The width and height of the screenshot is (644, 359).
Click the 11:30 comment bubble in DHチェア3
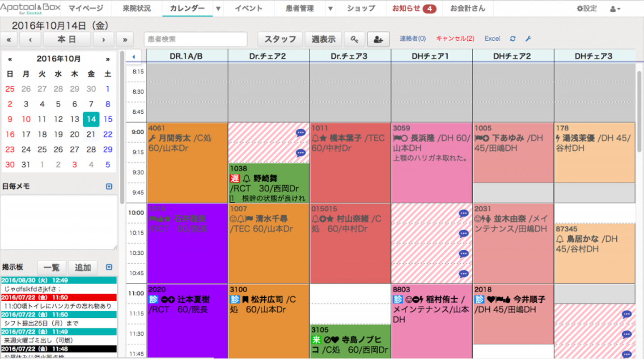pos(627,334)
